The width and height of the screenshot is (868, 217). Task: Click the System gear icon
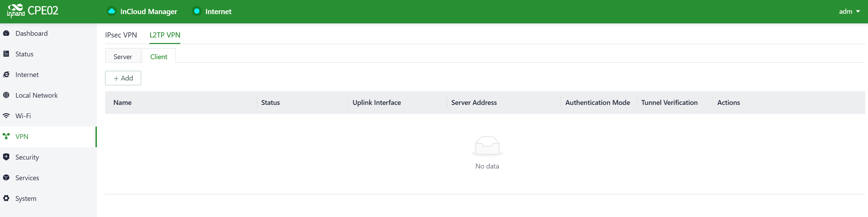[x=6, y=198]
